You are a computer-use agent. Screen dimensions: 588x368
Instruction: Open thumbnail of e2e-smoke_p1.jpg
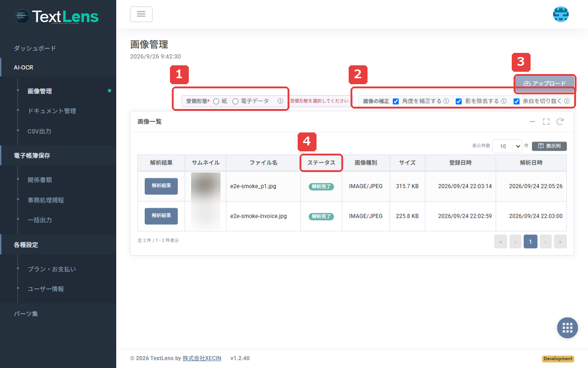click(206, 186)
